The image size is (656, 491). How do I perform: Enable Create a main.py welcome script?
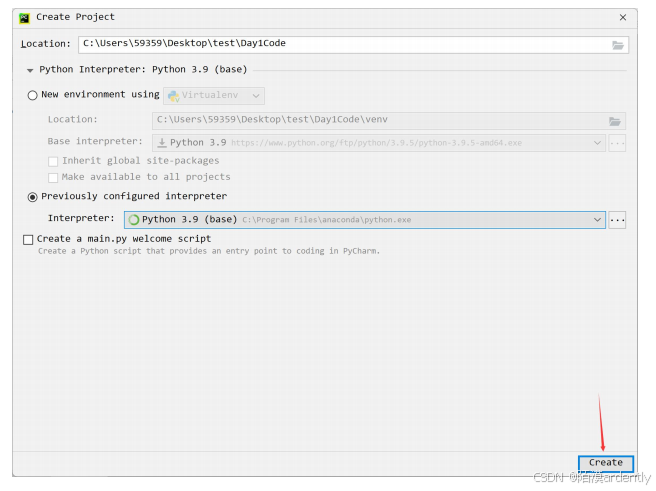tap(28, 240)
